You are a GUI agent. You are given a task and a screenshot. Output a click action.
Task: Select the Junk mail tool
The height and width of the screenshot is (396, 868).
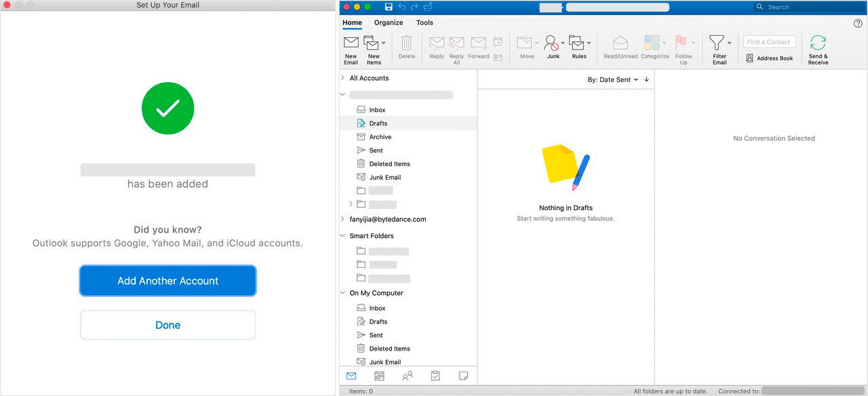tap(553, 47)
